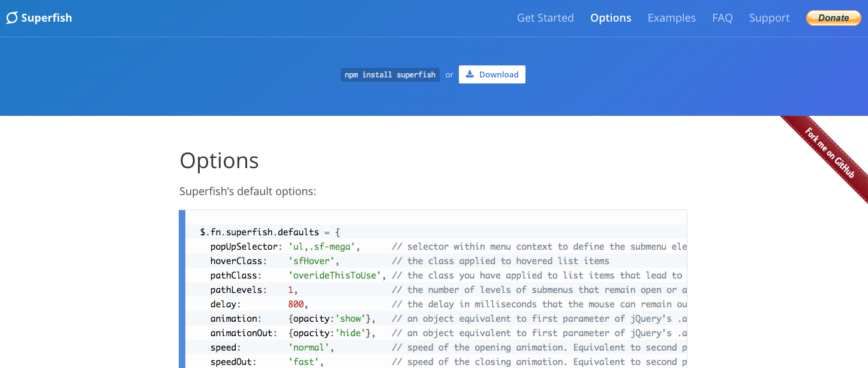Click the Superfish brand name text
Screen dimensions: 868x368
click(x=46, y=18)
